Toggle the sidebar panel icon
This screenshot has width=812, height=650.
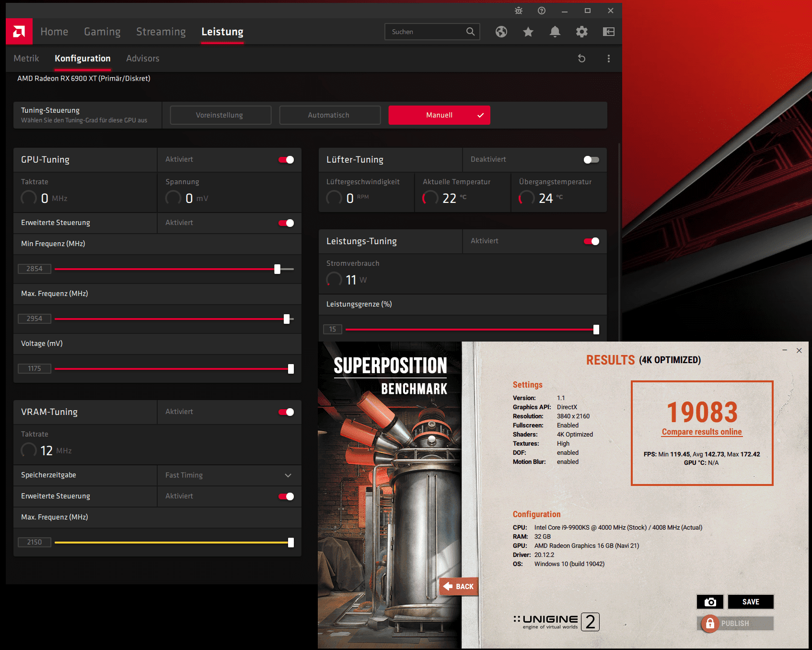[x=609, y=32]
